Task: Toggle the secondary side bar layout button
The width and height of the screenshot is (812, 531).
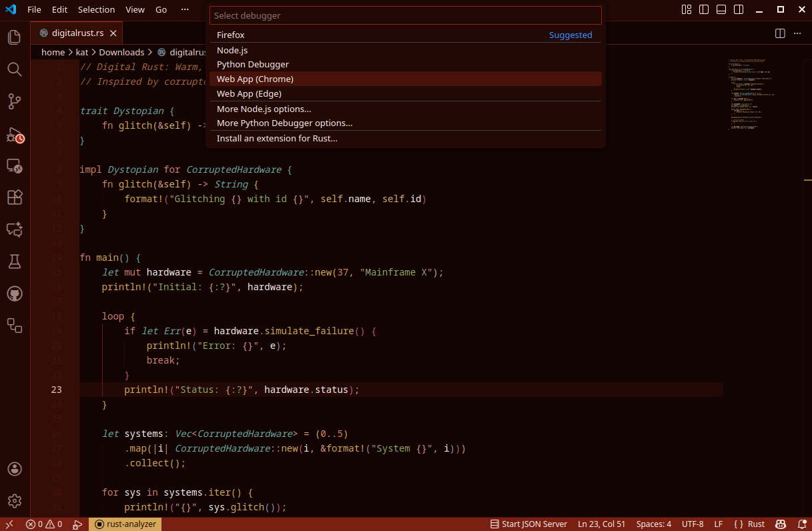Action: click(739, 9)
